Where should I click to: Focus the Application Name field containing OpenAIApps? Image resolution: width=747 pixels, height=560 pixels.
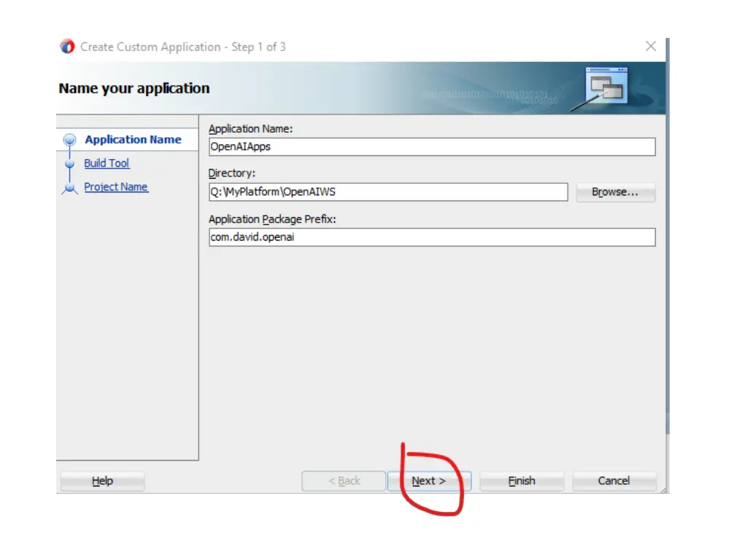432,147
